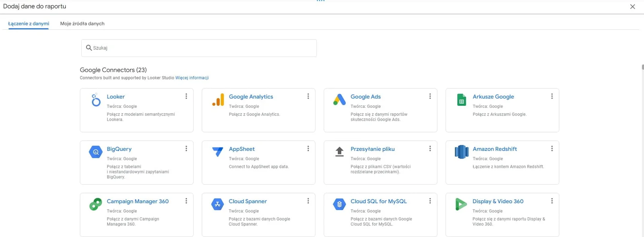Select the Google Ads connector title
The image size is (644, 237).
click(x=365, y=97)
